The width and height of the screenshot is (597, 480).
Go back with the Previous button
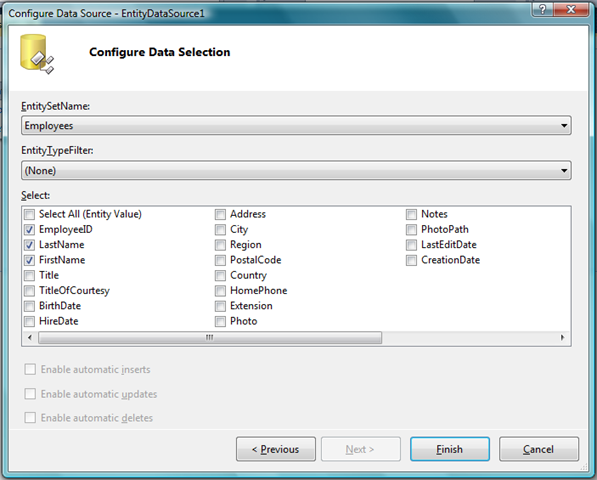click(x=276, y=449)
